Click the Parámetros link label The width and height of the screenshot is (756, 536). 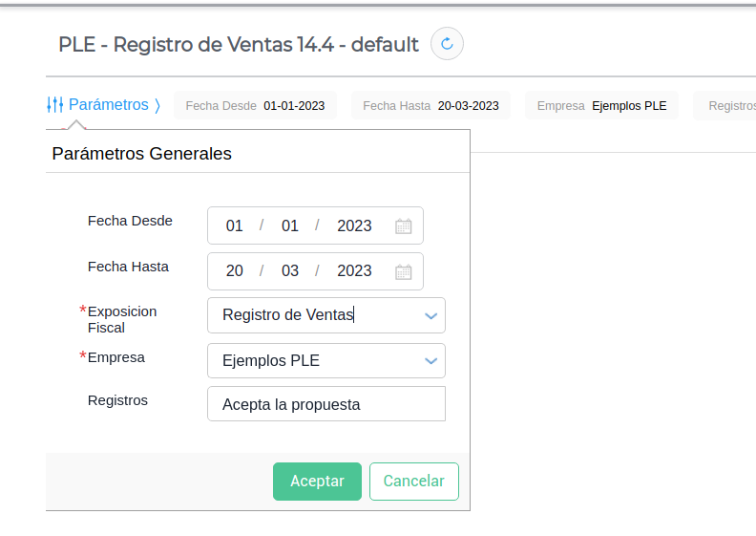[109, 105]
